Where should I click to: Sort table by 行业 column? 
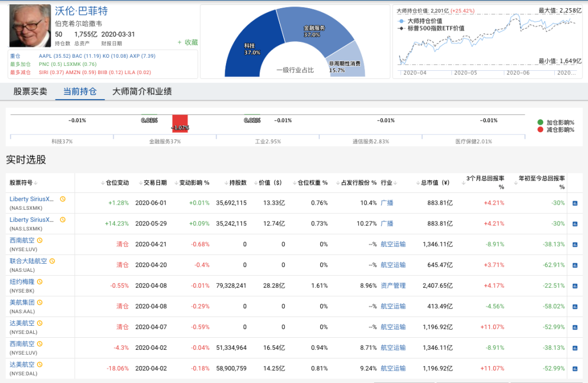coord(389,183)
